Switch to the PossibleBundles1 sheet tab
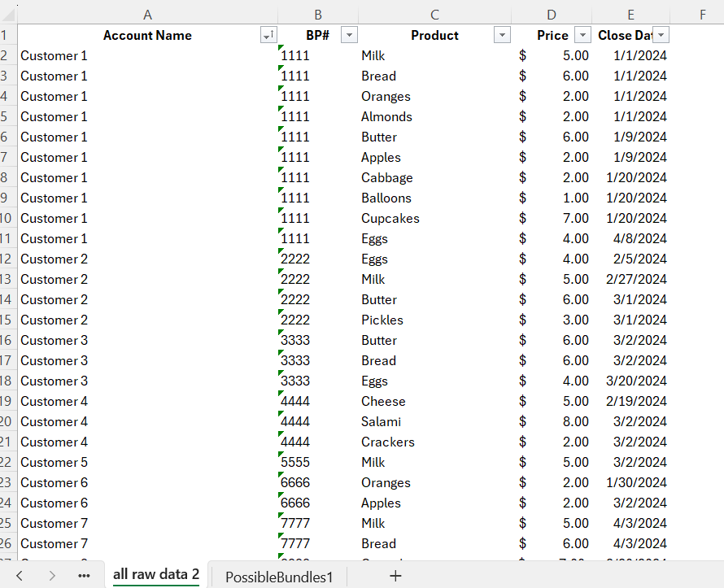This screenshot has height=588, width=724. click(x=279, y=577)
